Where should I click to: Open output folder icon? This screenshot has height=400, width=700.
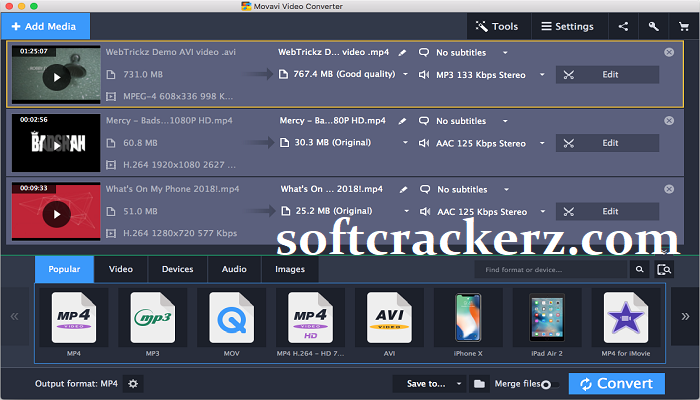pos(479,383)
